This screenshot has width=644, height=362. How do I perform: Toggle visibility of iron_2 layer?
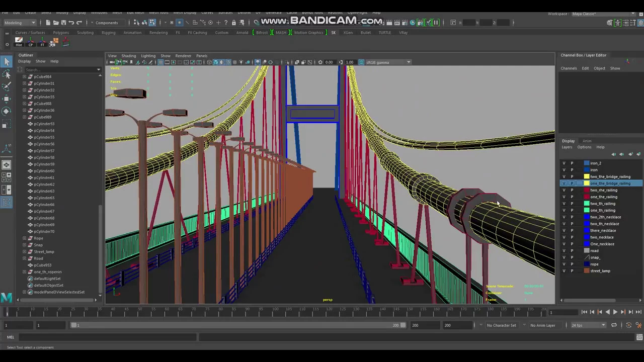(563, 163)
